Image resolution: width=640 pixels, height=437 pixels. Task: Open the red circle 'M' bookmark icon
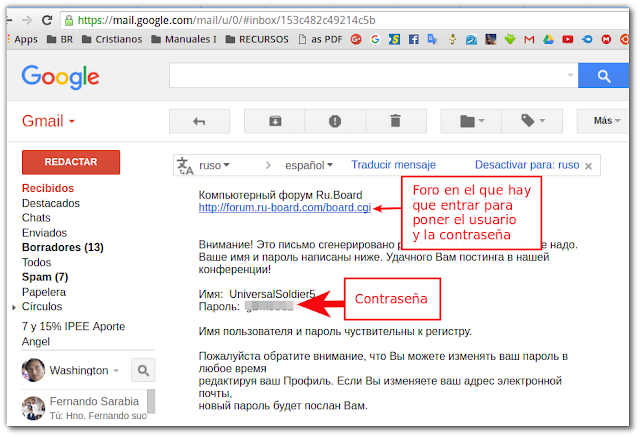(x=606, y=39)
